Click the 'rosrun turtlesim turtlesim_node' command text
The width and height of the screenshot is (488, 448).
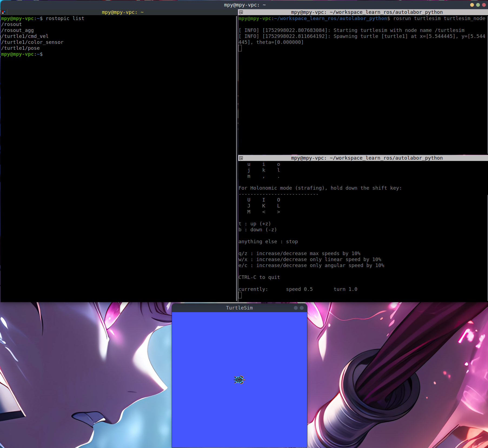pyautogui.click(x=439, y=18)
